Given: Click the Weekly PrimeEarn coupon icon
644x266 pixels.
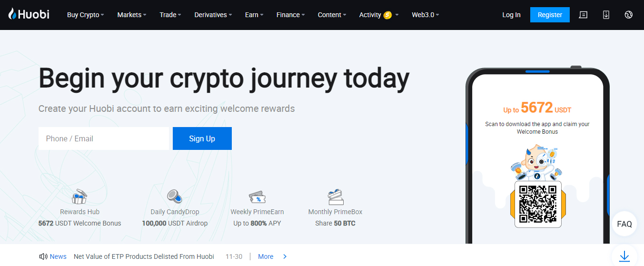Looking at the screenshot, I should [x=257, y=197].
